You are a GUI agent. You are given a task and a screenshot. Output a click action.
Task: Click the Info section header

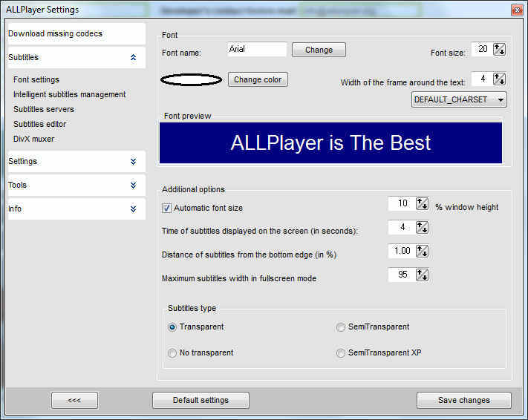[76, 209]
